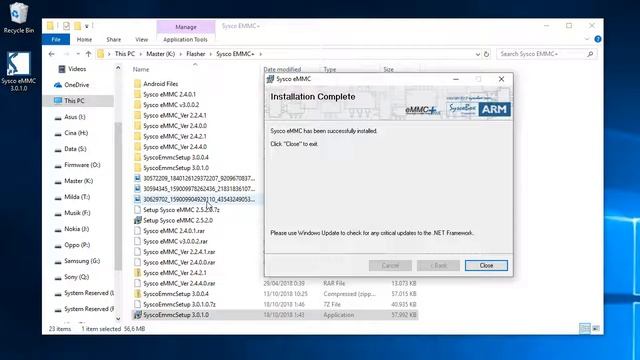Open Cina (H:) drive in sidebar
640x360 pixels.
pyautogui.click(x=76, y=133)
